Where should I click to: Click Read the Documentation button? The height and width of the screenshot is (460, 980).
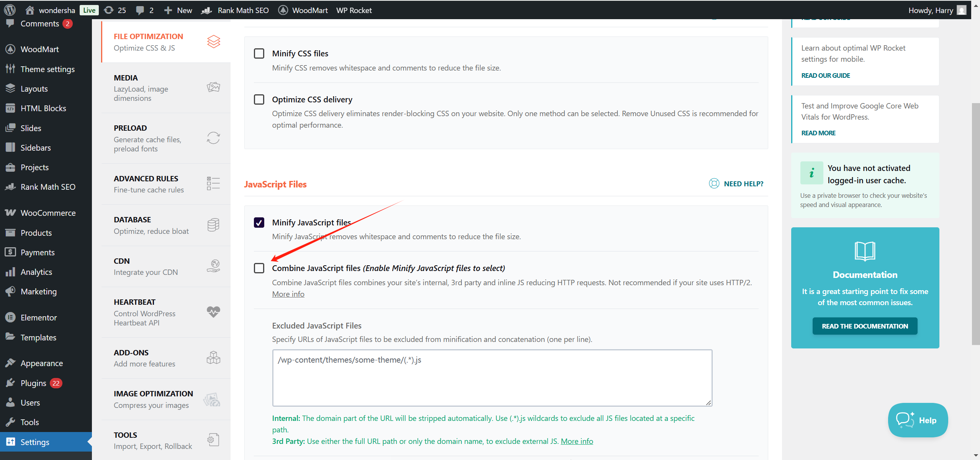tap(865, 326)
